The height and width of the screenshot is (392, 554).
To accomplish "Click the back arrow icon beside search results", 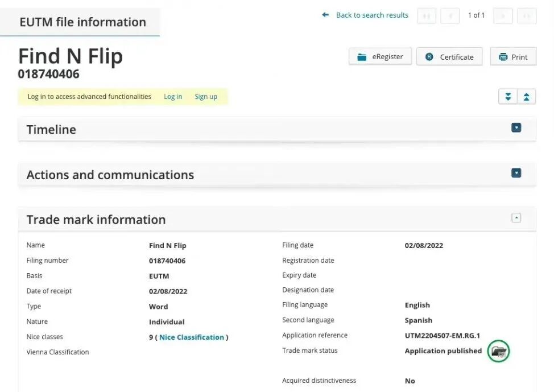I will (325, 15).
